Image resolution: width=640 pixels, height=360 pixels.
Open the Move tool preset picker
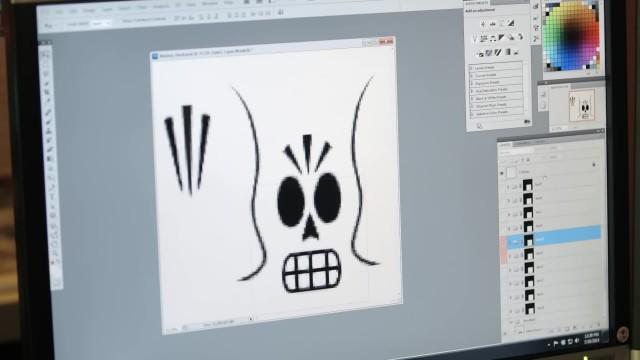coord(49,26)
